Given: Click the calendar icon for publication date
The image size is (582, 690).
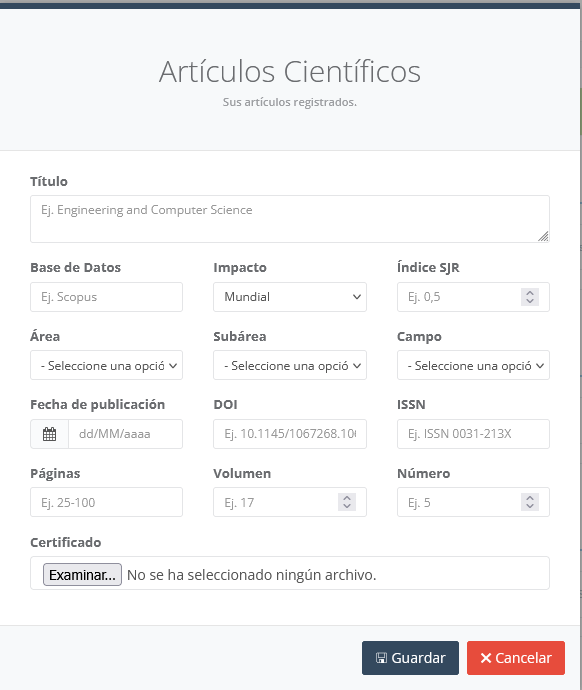Looking at the screenshot, I should [49, 434].
